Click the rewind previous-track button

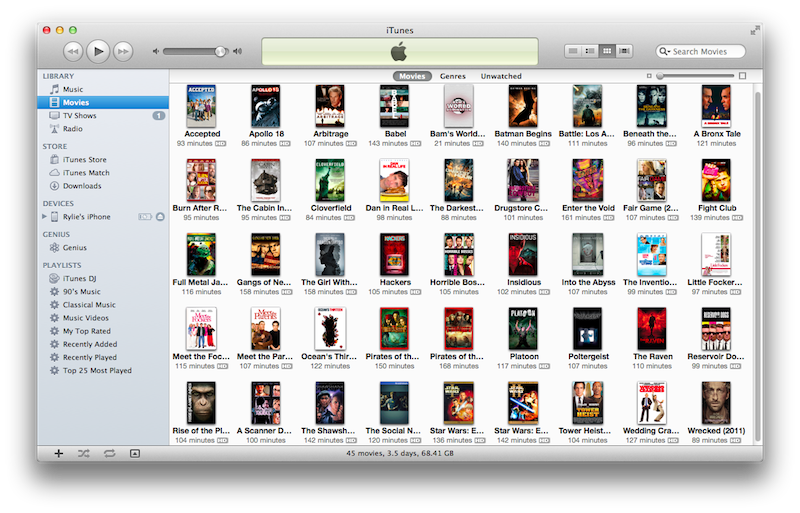(x=73, y=52)
